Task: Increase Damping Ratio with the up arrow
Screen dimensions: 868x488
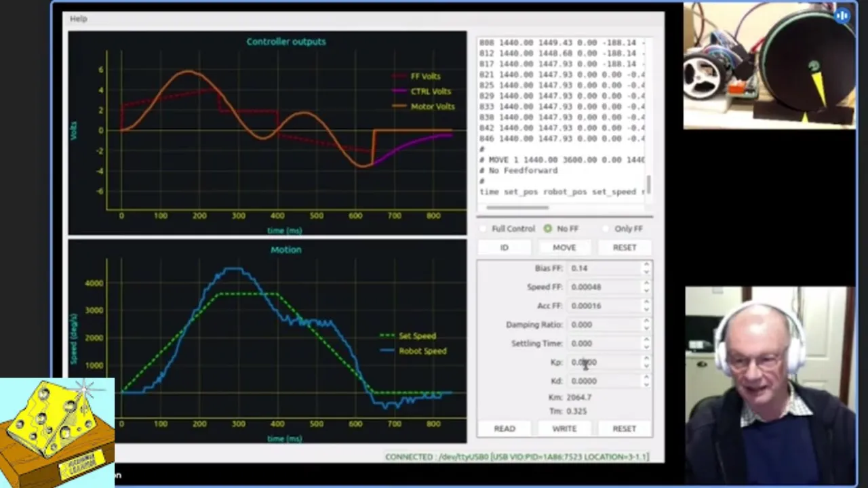Action: (x=646, y=321)
